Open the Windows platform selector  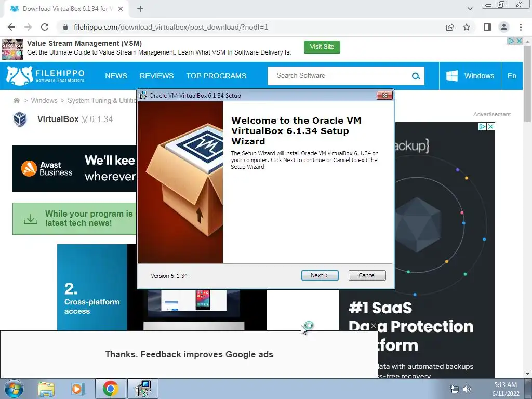470,76
